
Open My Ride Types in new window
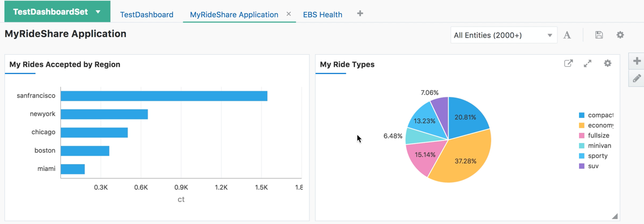click(568, 63)
